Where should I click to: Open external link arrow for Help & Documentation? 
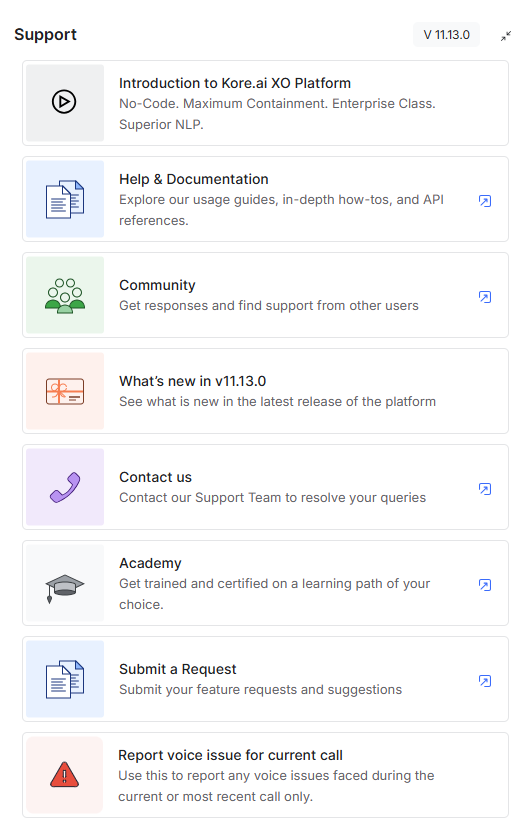[x=485, y=201]
